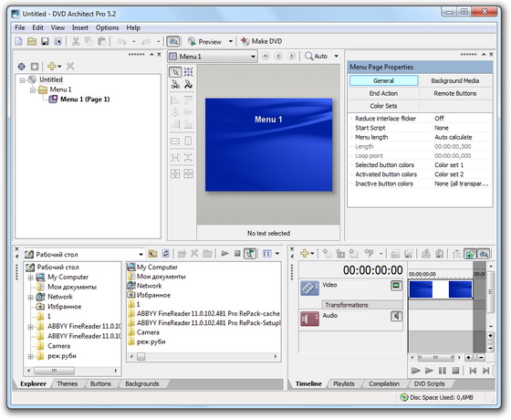Click the timeline Play button

tap(430, 371)
